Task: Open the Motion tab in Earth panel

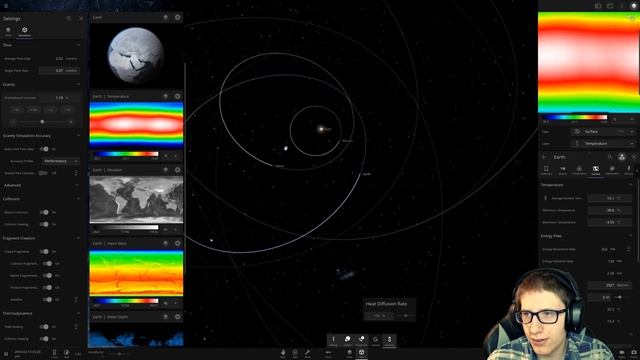Action: [562, 170]
